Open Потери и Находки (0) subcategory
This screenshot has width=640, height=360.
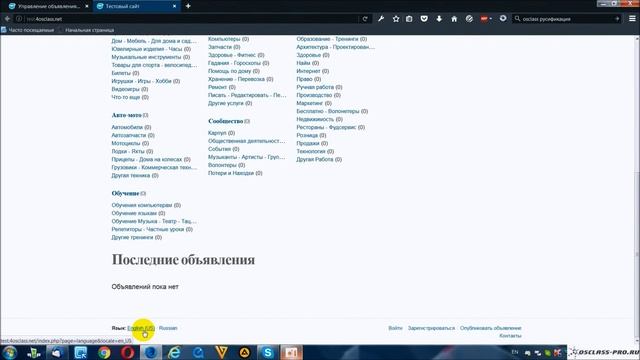tap(235, 173)
